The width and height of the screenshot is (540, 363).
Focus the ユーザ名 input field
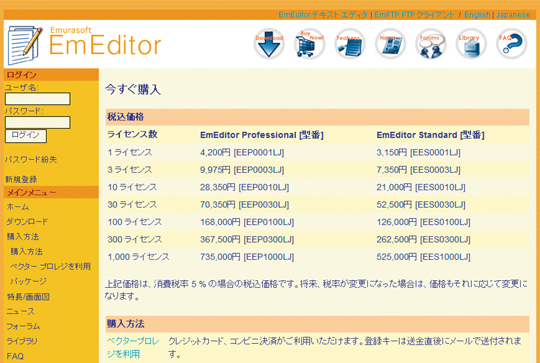tap(38, 99)
